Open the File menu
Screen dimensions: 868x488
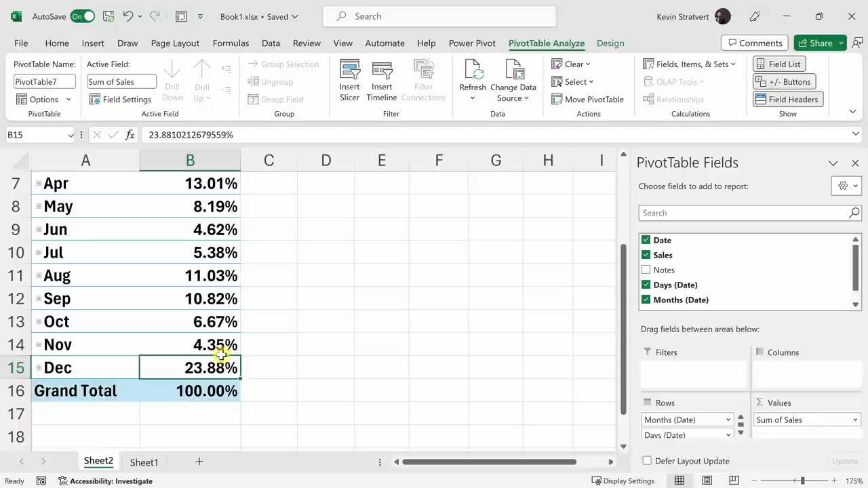(21, 43)
